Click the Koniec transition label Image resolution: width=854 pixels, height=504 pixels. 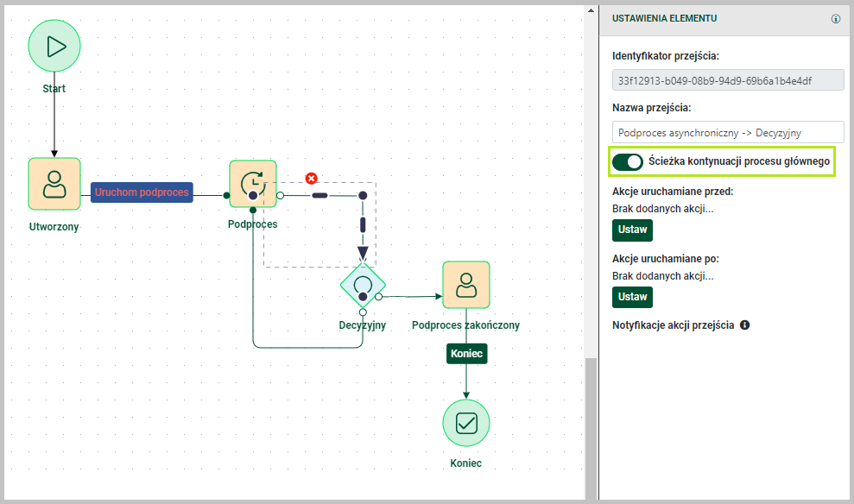pos(467,353)
